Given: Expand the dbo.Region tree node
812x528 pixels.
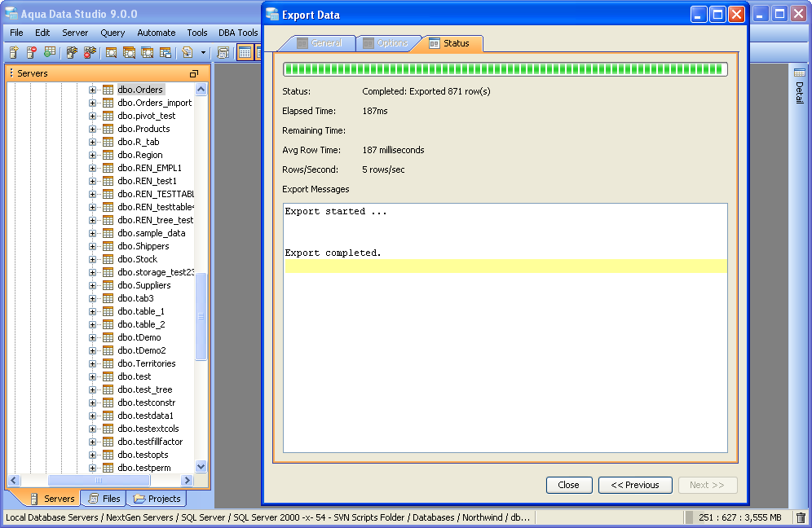Looking at the screenshot, I should [x=92, y=155].
